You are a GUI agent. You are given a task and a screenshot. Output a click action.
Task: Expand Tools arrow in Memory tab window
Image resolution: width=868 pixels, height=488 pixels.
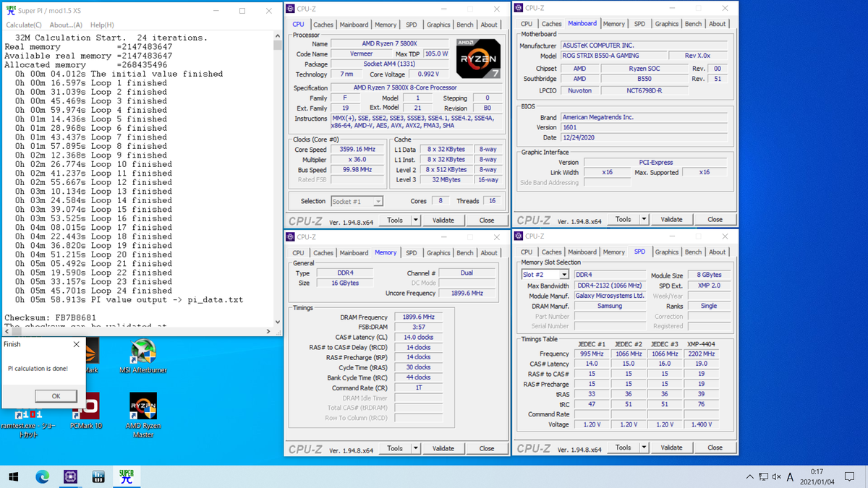click(416, 448)
